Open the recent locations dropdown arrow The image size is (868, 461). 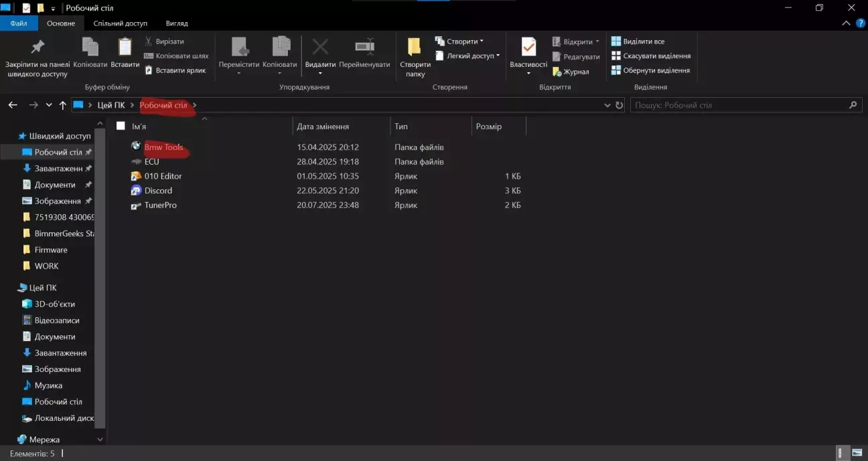pyautogui.click(x=49, y=105)
